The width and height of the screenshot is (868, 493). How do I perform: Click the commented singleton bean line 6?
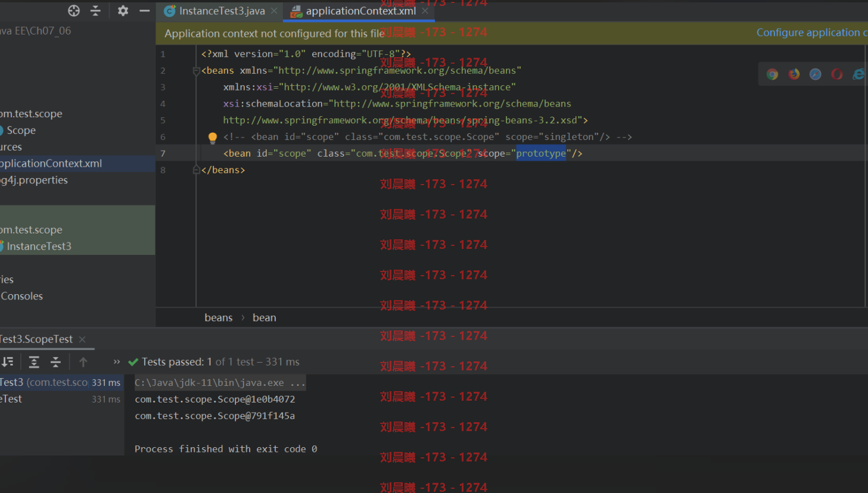[427, 137]
